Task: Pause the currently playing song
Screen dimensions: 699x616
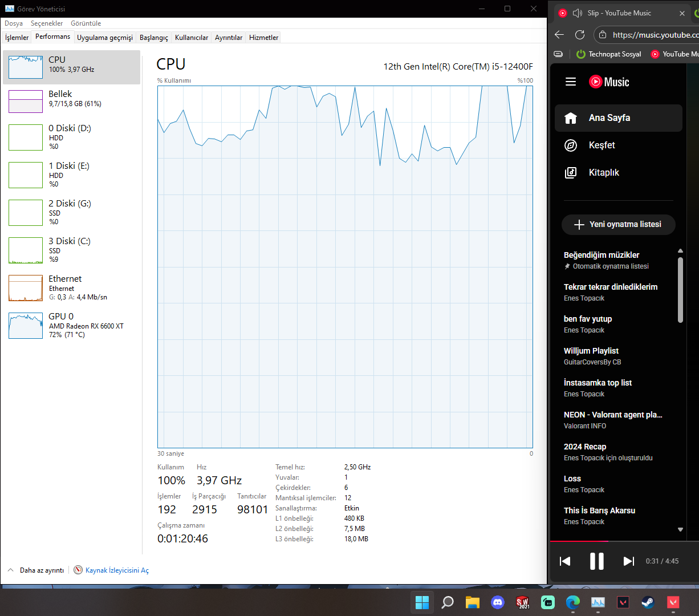Action: click(596, 561)
